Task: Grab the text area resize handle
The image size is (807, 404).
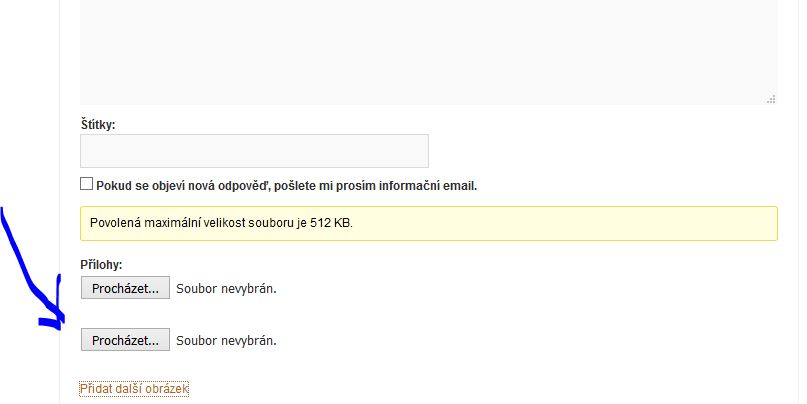Action: pos(771,99)
